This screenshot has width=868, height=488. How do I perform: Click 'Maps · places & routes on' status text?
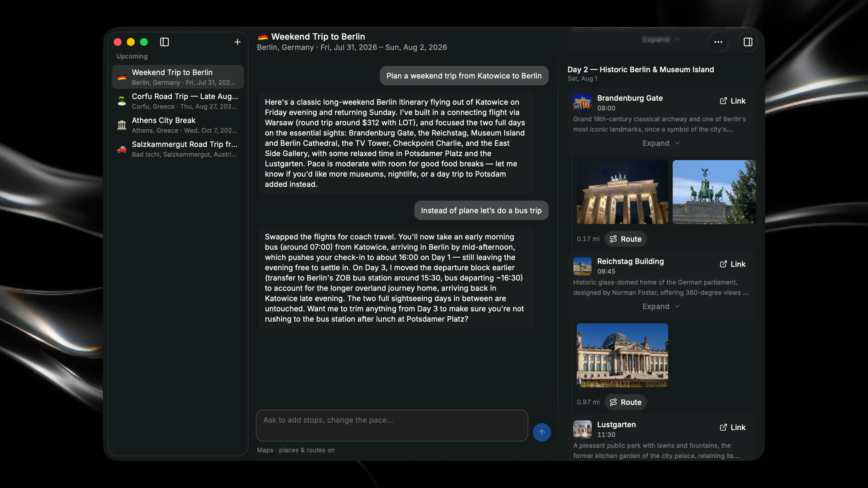[295, 450]
